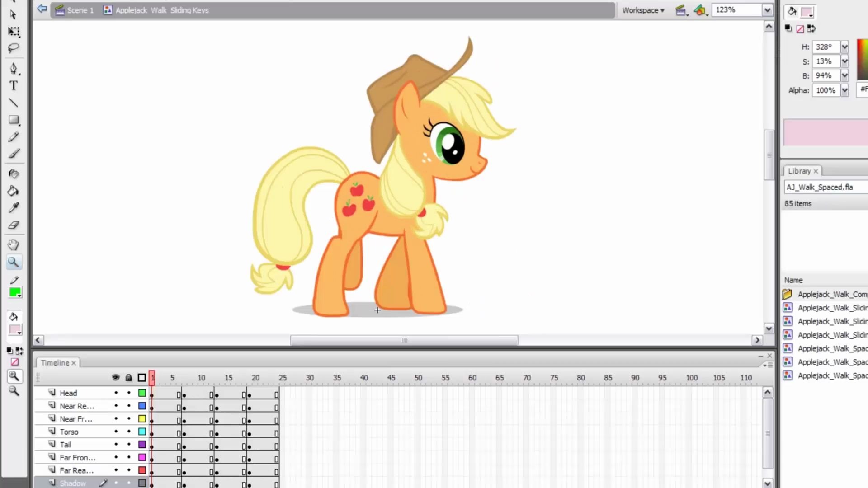Expand the Alpha value dropdown
The width and height of the screenshot is (868, 488).
[844, 90]
